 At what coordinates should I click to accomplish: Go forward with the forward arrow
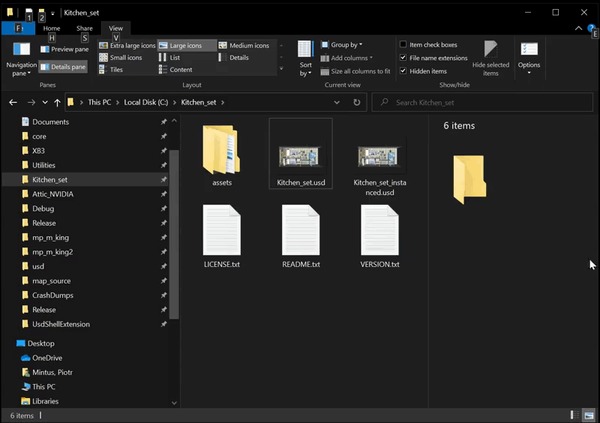pyautogui.click(x=31, y=103)
